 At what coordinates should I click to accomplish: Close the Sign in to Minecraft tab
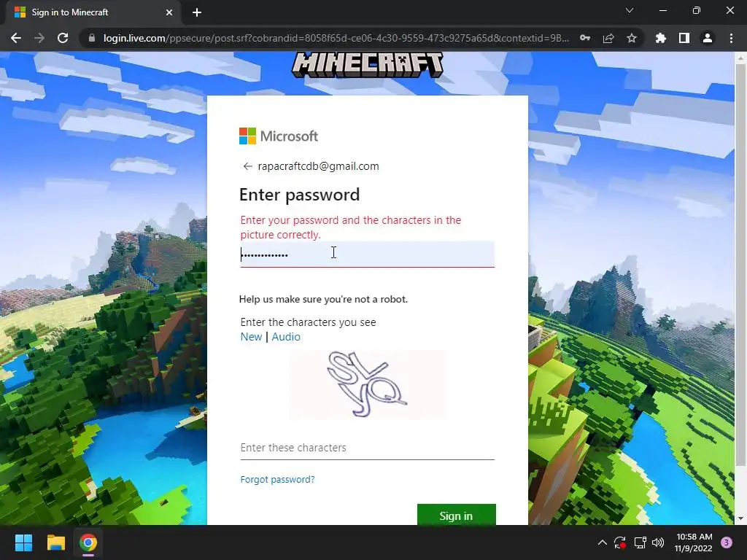(169, 12)
